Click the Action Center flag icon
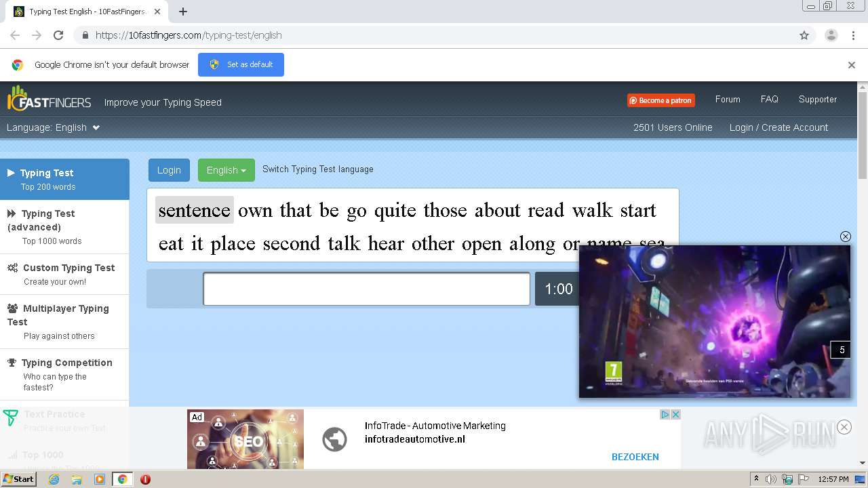868x488 pixels. coord(804,479)
